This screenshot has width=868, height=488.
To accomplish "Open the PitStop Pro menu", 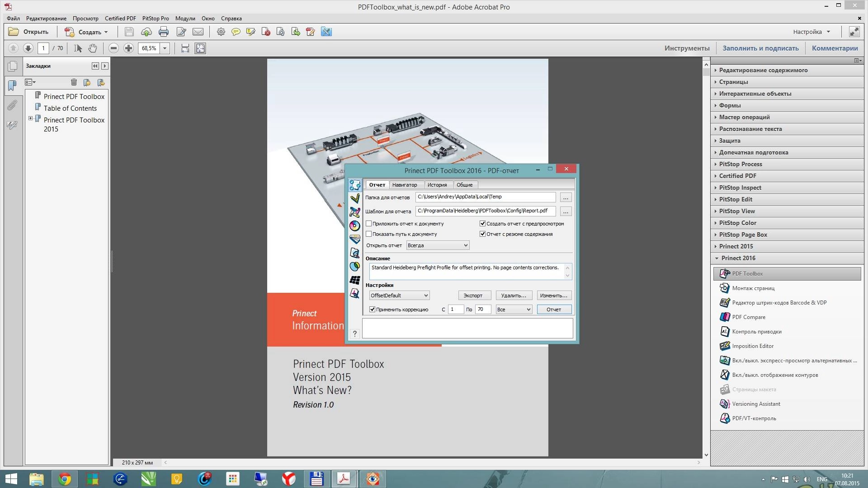I will (x=155, y=19).
